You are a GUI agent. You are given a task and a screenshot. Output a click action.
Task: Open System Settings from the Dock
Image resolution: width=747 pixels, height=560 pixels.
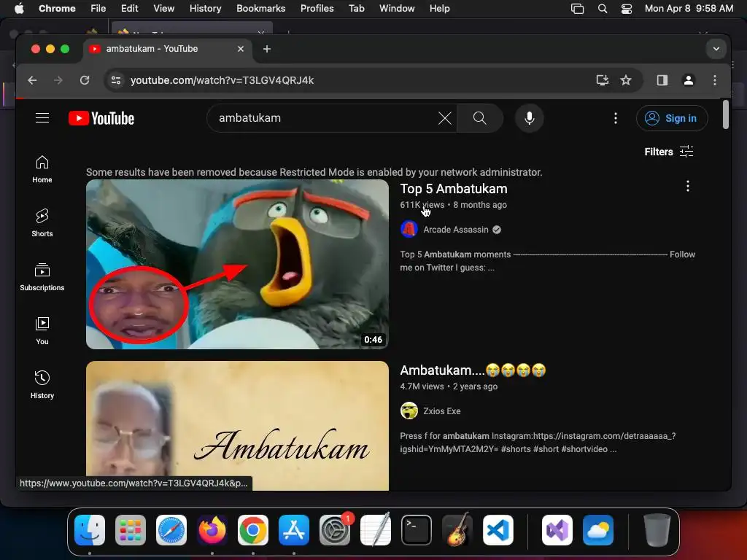(x=335, y=530)
